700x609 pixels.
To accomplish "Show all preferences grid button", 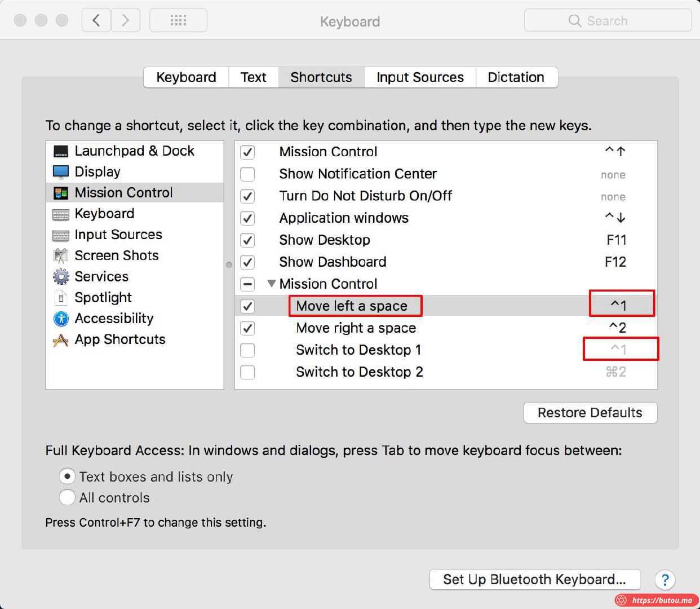I will (x=178, y=21).
